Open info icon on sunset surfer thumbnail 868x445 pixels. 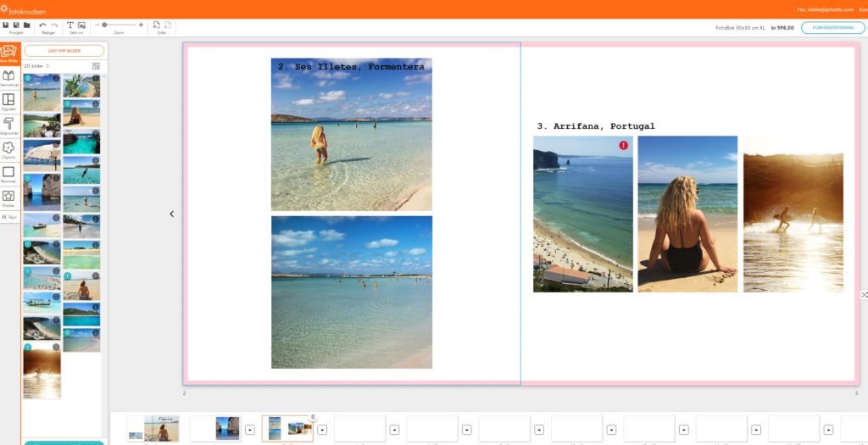tap(56, 347)
